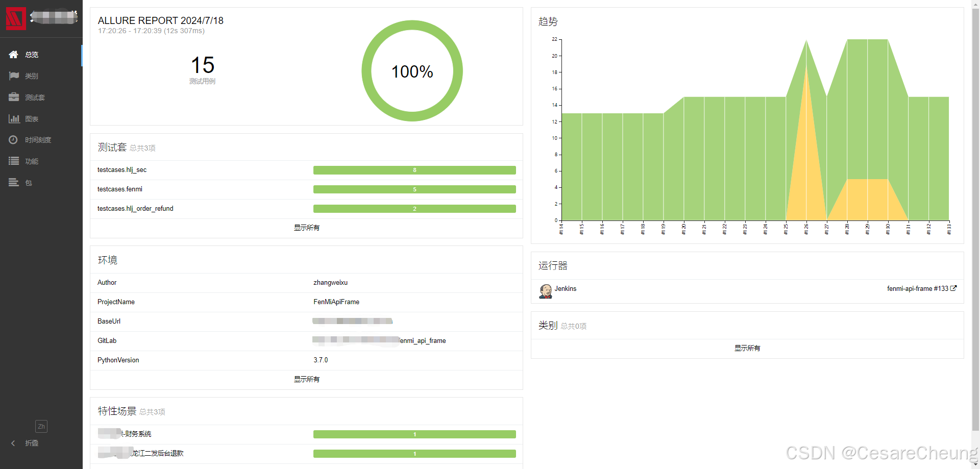Click the BaseUrl row label
Image resolution: width=980 pixels, height=469 pixels.
coord(109,322)
